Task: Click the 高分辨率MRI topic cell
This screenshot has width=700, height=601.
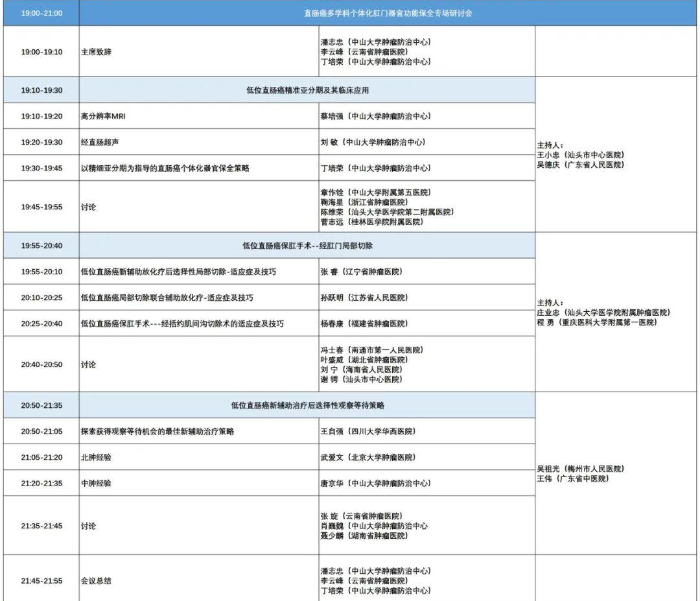Action: tap(199, 116)
